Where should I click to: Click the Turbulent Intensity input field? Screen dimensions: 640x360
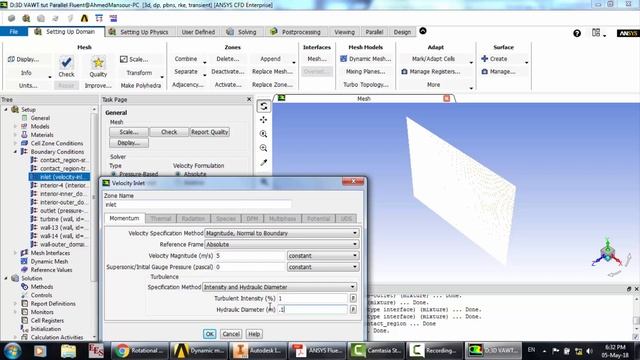(312, 298)
